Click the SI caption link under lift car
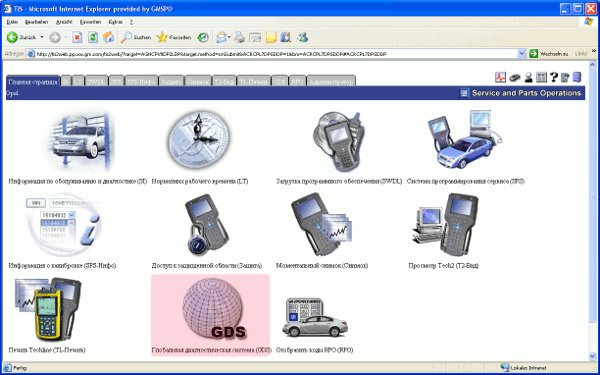 (78, 181)
